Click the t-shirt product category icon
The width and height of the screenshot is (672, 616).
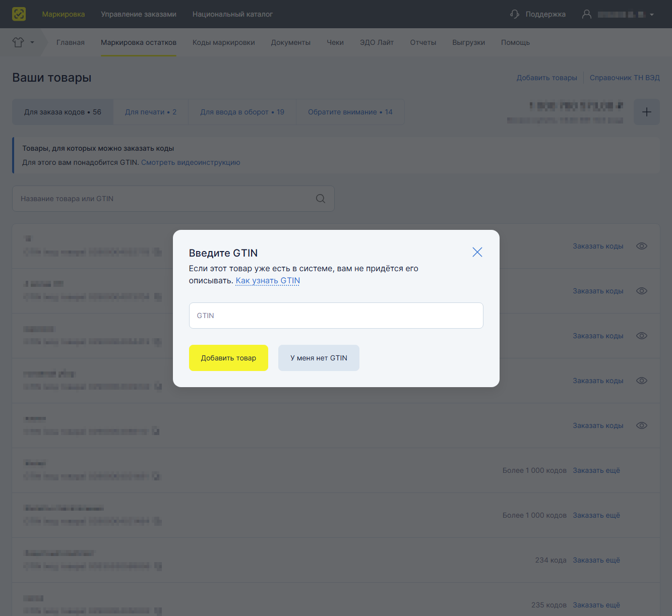pyautogui.click(x=18, y=42)
